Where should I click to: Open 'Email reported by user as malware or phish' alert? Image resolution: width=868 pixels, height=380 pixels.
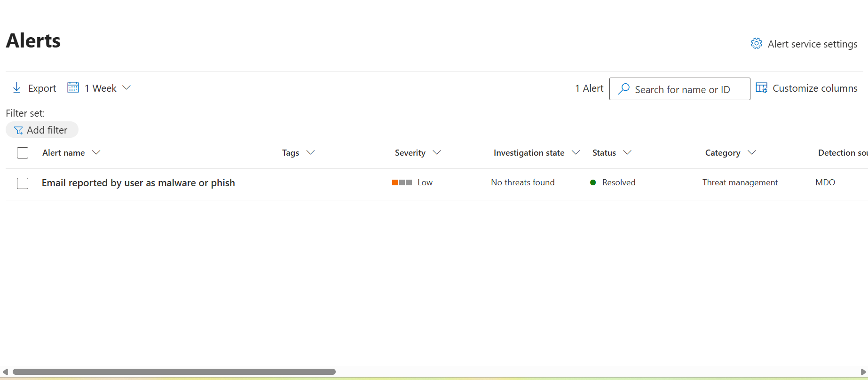[x=138, y=183]
